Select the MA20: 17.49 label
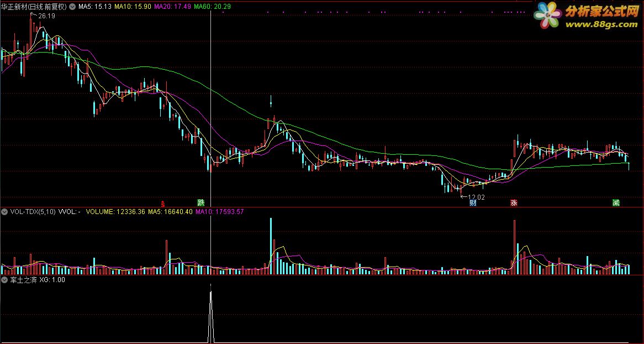The image size is (644, 344). tap(172, 7)
